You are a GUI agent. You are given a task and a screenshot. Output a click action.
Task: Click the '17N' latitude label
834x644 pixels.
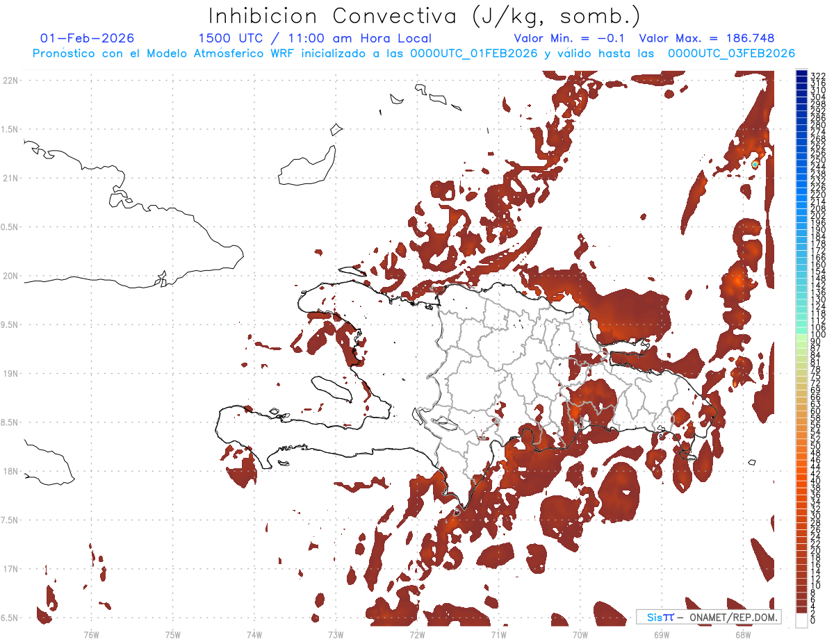coord(10,569)
